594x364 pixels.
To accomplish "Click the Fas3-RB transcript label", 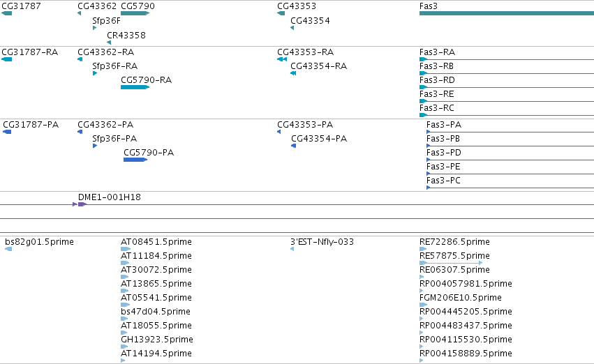I will [436, 66].
